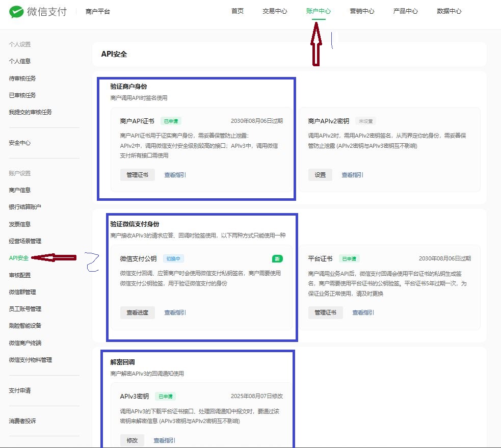
Task: Click 管理证书 button under 商户API证书
Action: pos(138,175)
